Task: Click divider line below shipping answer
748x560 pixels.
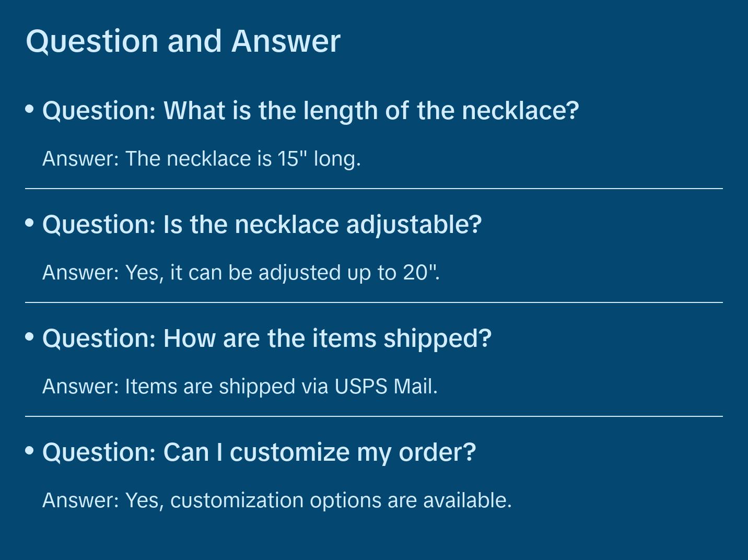Action: coord(373,416)
